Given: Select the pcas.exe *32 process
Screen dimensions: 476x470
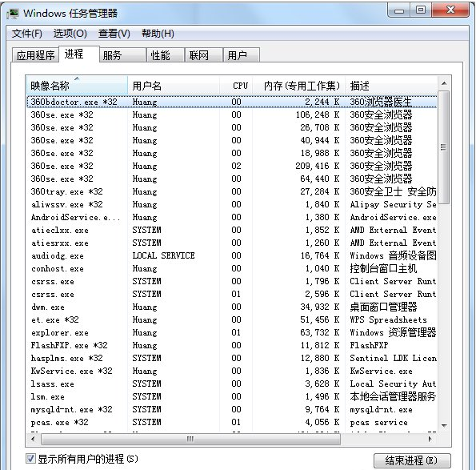Looking at the screenshot, I should (232, 422).
